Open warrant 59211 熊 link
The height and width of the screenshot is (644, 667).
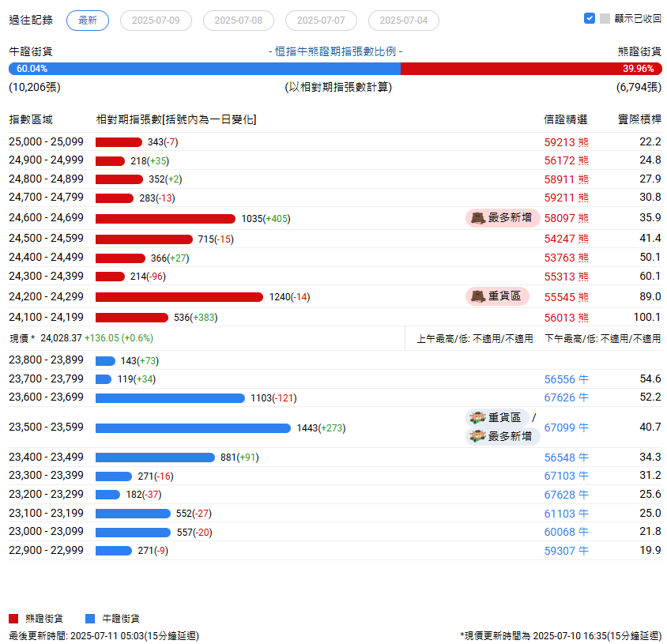pyautogui.click(x=566, y=198)
